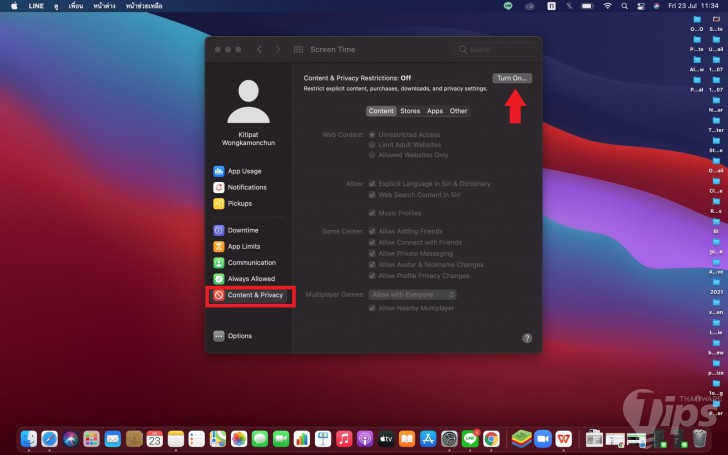Open the Apple menu
The height and width of the screenshot is (455, 728).
pyautogui.click(x=14, y=6)
